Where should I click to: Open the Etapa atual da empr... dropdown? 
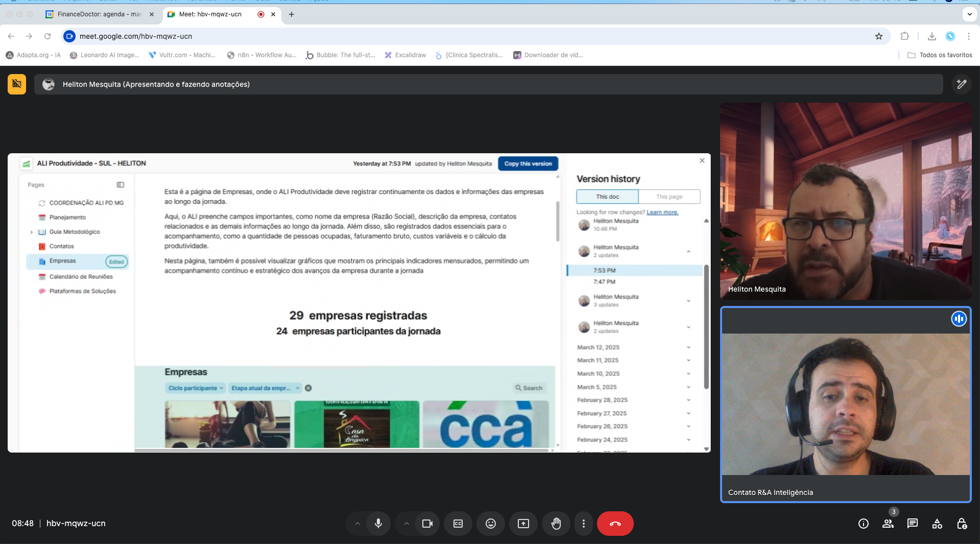(x=265, y=388)
